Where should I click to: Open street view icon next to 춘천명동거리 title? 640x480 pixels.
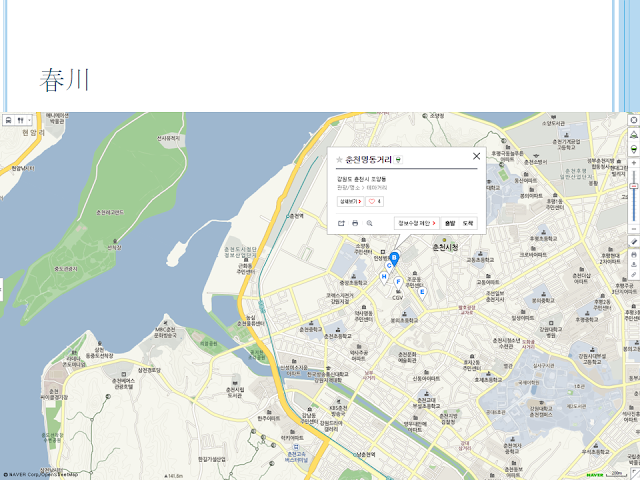pos(399,160)
